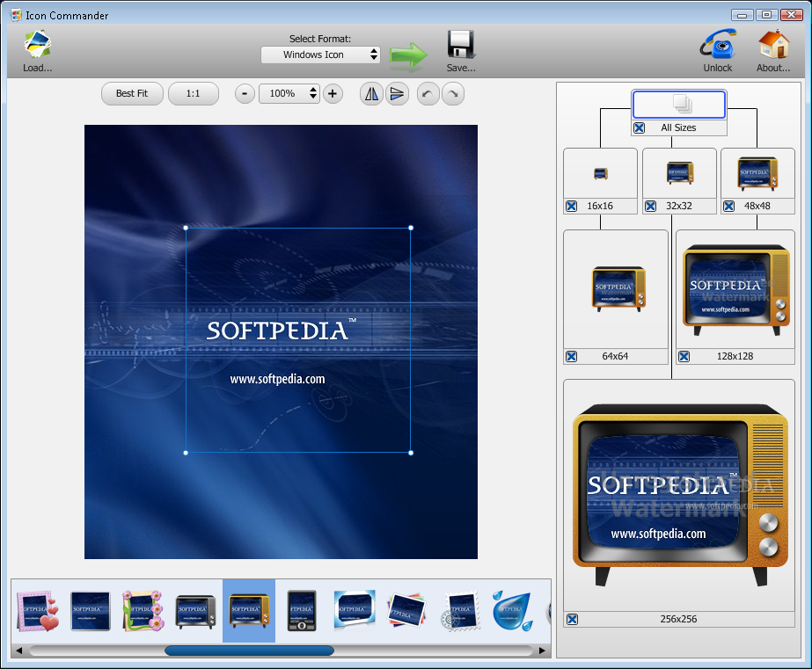Choose the mobile phone frame style
This screenshot has width=812, height=669.
[302, 611]
